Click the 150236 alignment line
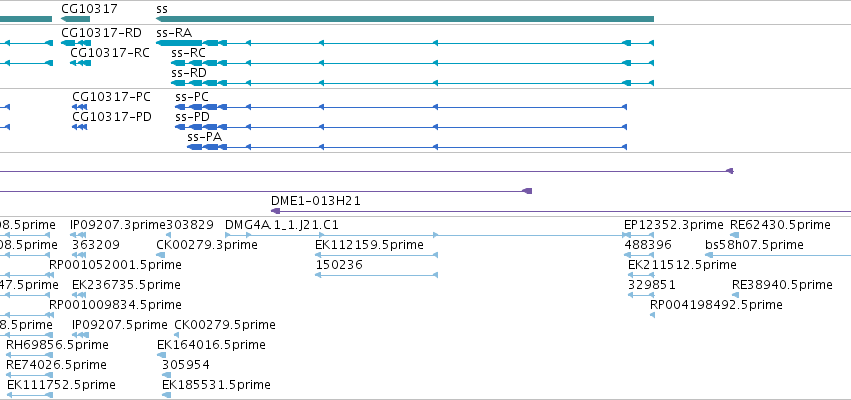This screenshot has height=400, width=851. pos(376,275)
